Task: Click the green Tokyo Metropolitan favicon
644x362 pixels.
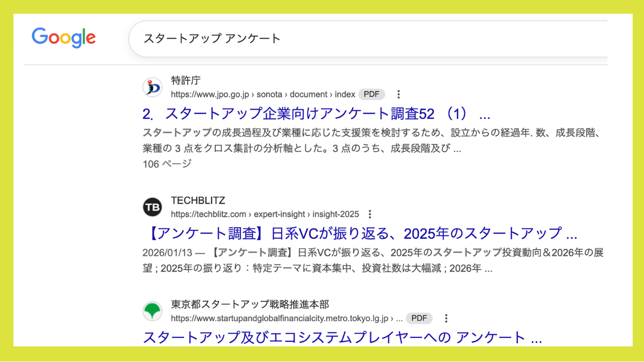Action: (152, 311)
